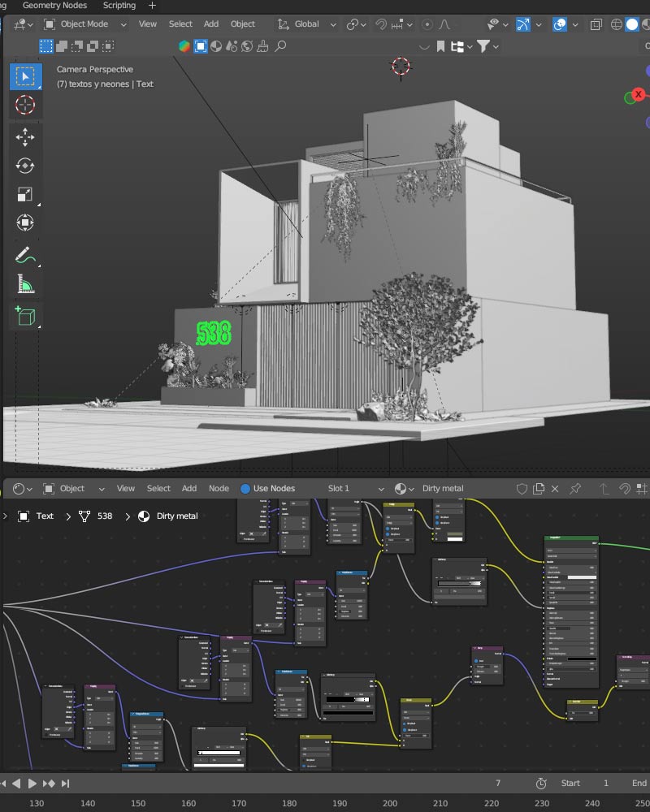Open the Geometry Nodes workspace tab
650x812 pixels.
[x=54, y=6]
